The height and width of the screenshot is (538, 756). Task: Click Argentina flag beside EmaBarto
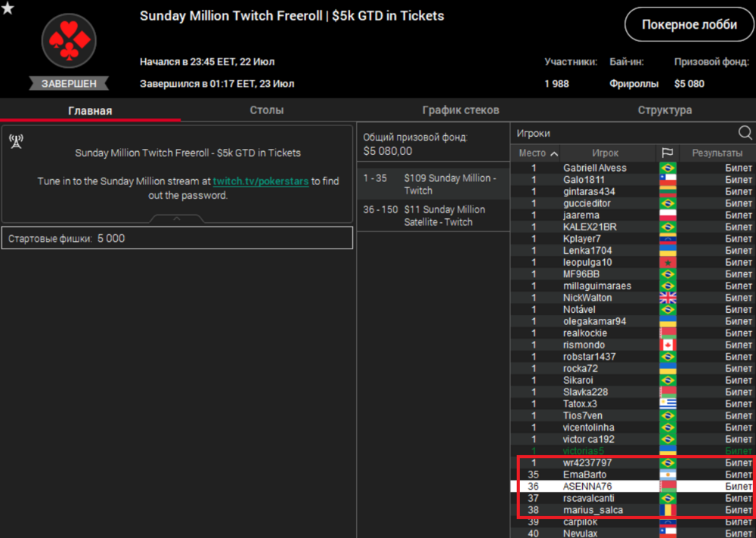click(x=668, y=475)
